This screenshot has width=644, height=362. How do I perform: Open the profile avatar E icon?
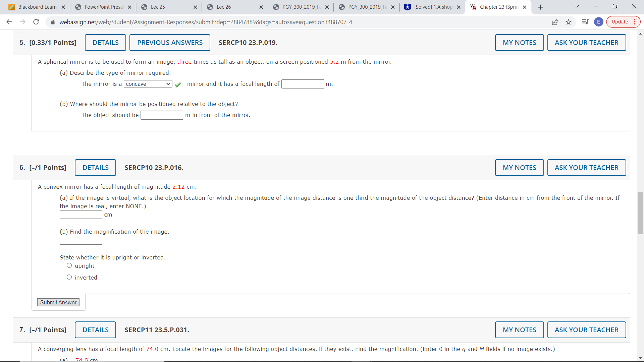point(598,22)
